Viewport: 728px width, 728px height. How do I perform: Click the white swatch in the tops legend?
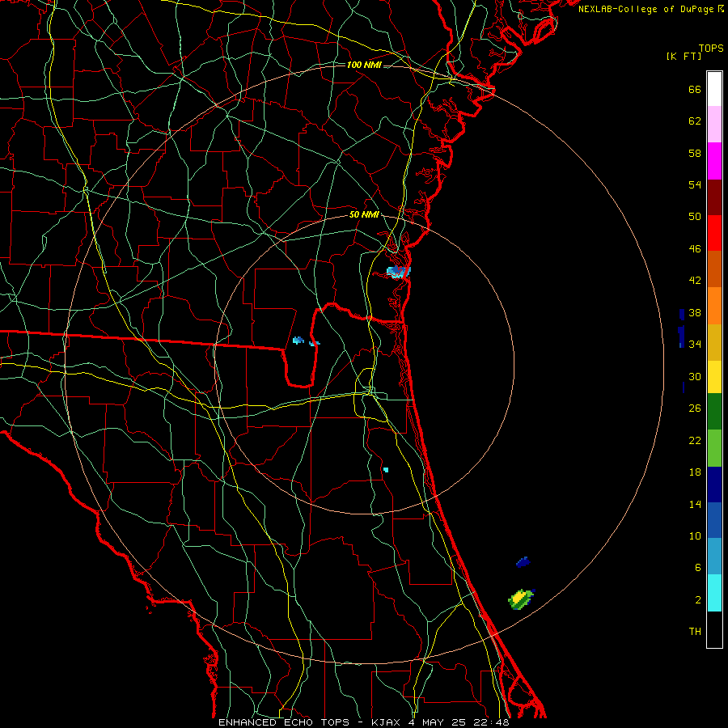(x=714, y=89)
